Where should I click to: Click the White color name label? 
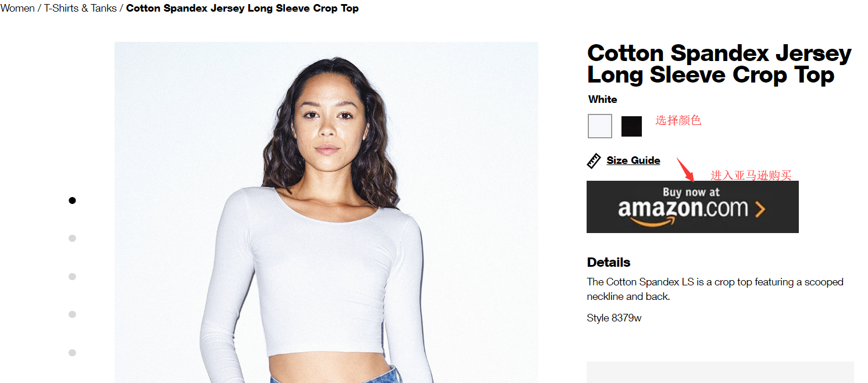click(x=602, y=99)
